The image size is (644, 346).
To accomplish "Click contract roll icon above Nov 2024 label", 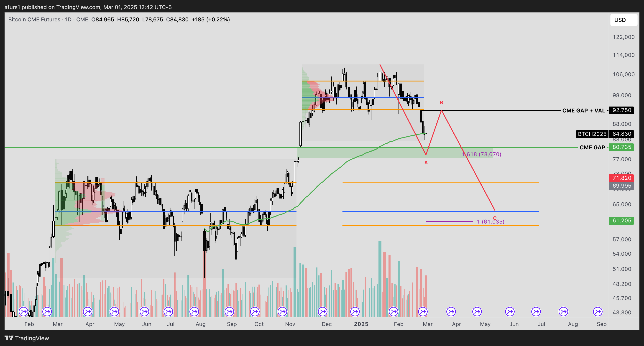I will coord(283,312).
